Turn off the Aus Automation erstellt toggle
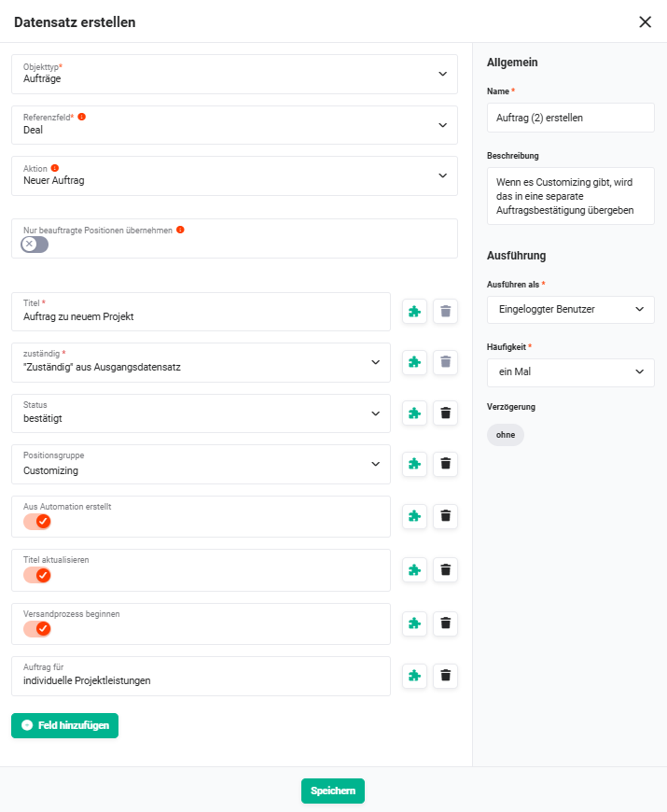667x812 pixels. click(37, 522)
